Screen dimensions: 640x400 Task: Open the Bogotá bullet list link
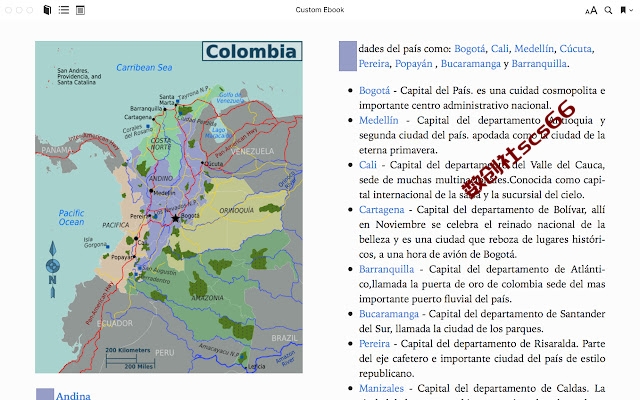click(x=374, y=91)
